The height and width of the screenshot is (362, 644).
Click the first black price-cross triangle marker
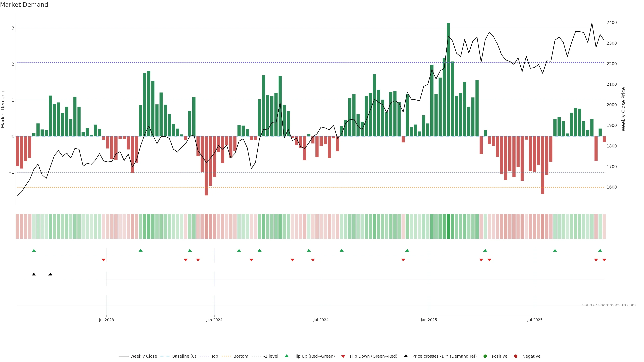coord(34,274)
